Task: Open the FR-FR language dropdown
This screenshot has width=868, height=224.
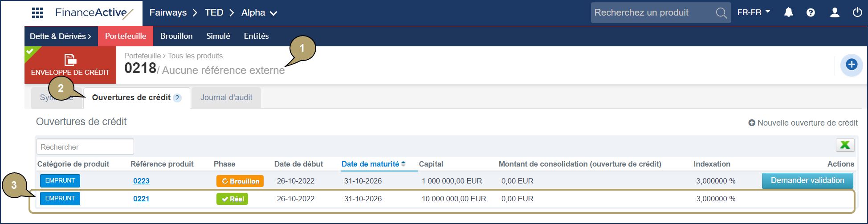Action: click(x=754, y=12)
